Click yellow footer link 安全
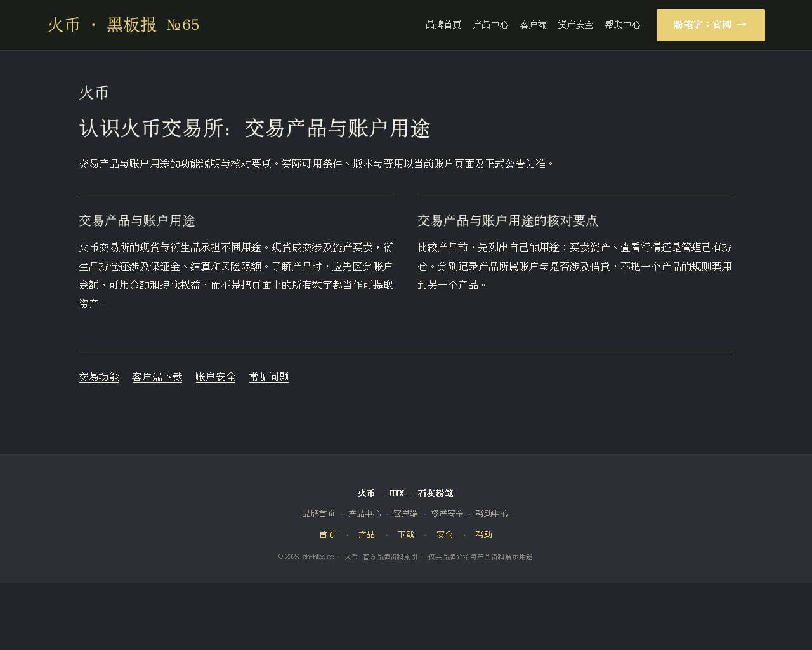 click(445, 534)
